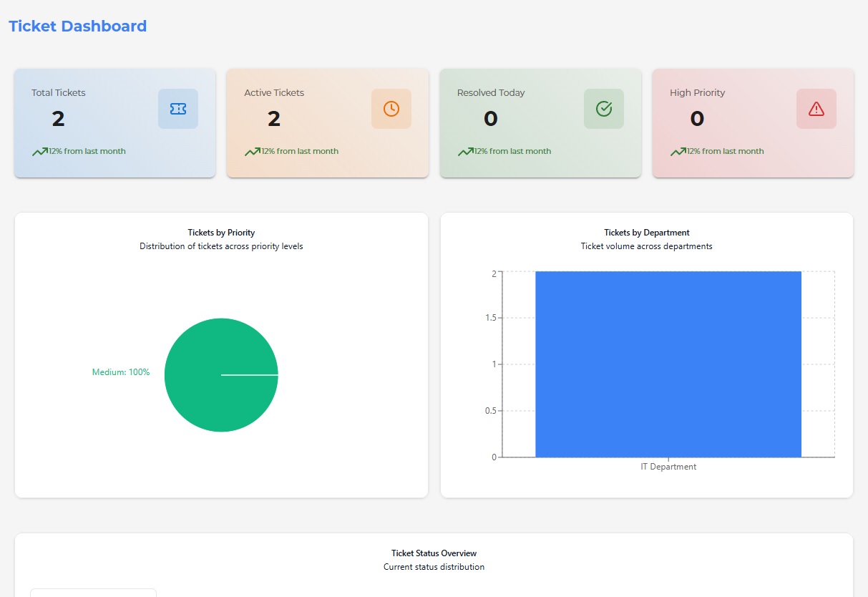Select the Active Tickets summary card
The image size is (868, 597).
(327, 122)
